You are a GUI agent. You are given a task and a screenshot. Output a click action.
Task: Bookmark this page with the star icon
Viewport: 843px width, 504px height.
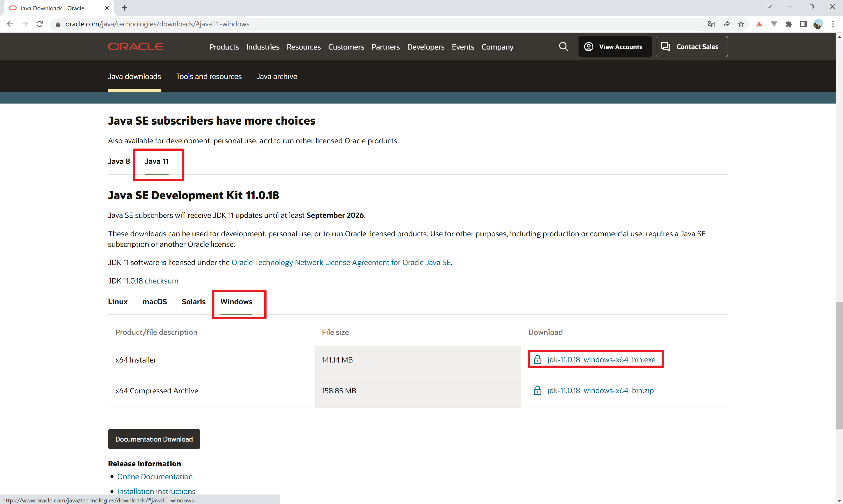pos(741,24)
